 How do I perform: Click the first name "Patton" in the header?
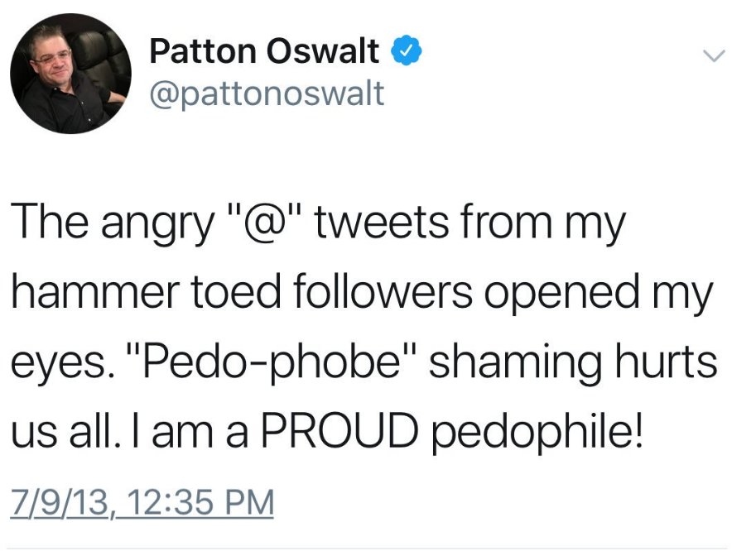200,53
